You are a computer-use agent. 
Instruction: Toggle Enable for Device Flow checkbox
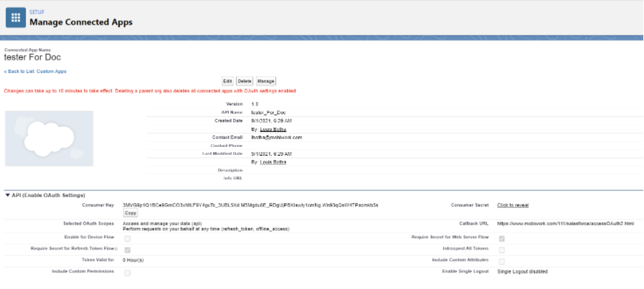tap(128, 238)
